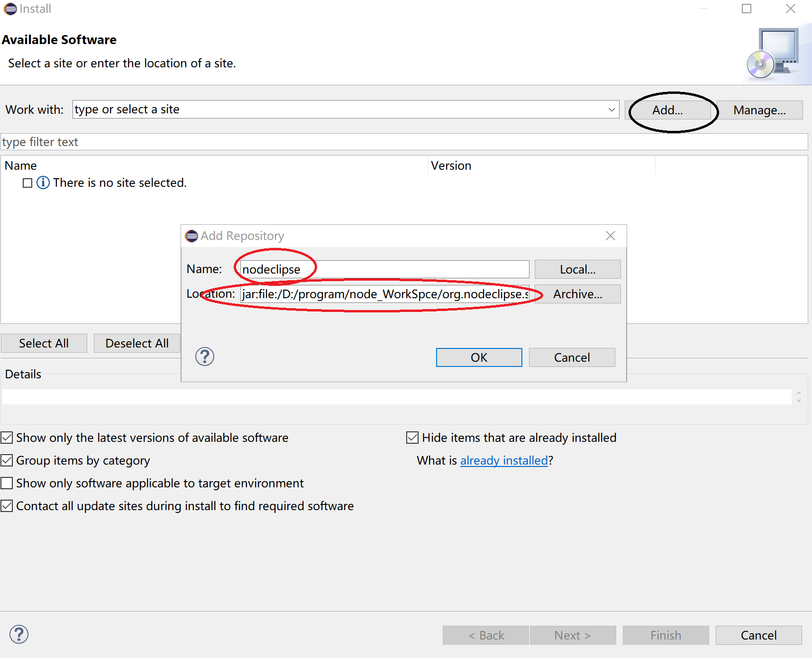Toggle 'Show only the latest versions of available software'
The height and width of the screenshot is (658, 812).
coord(7,438)
